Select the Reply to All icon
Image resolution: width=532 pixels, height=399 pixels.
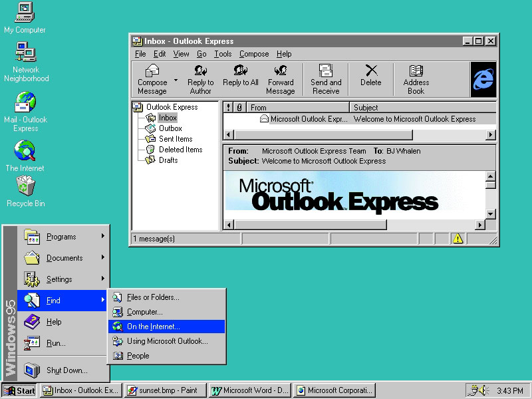coord(241,78)
